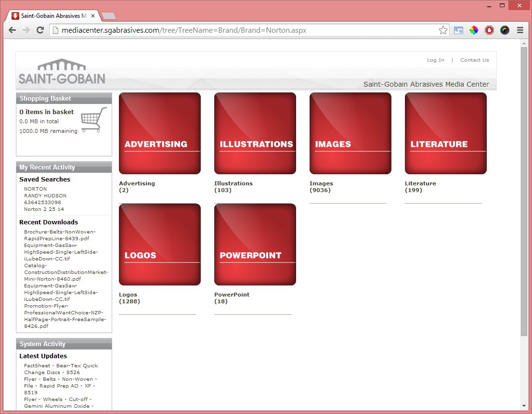Click the 0 items in basket text
The width and height of the screenshot is (532, 414).
tap(47, 112)
